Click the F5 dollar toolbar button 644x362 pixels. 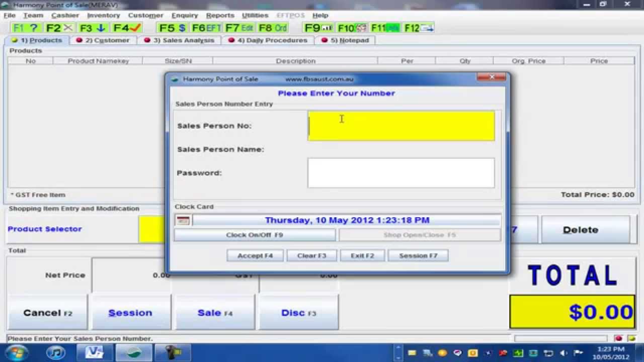pos(173,28)
